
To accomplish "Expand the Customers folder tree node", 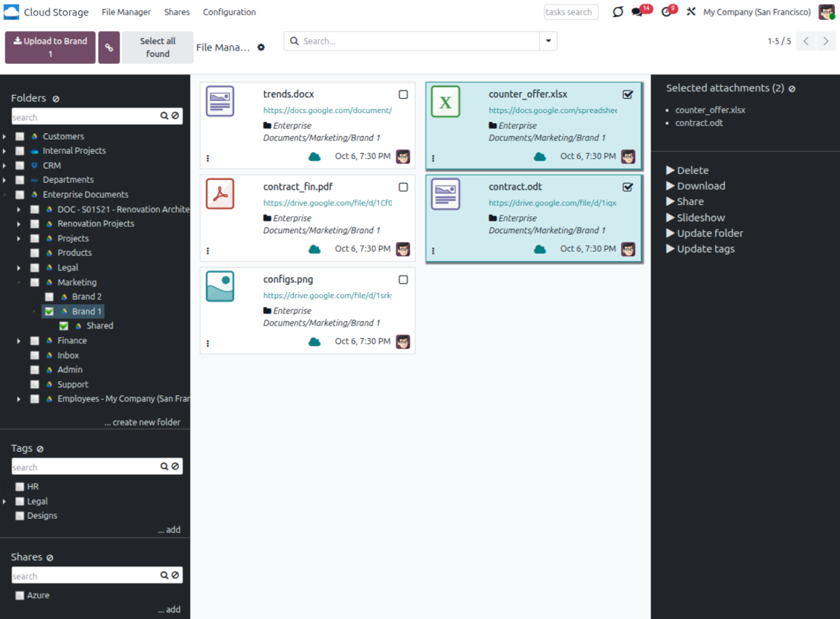I will point(5,137).
